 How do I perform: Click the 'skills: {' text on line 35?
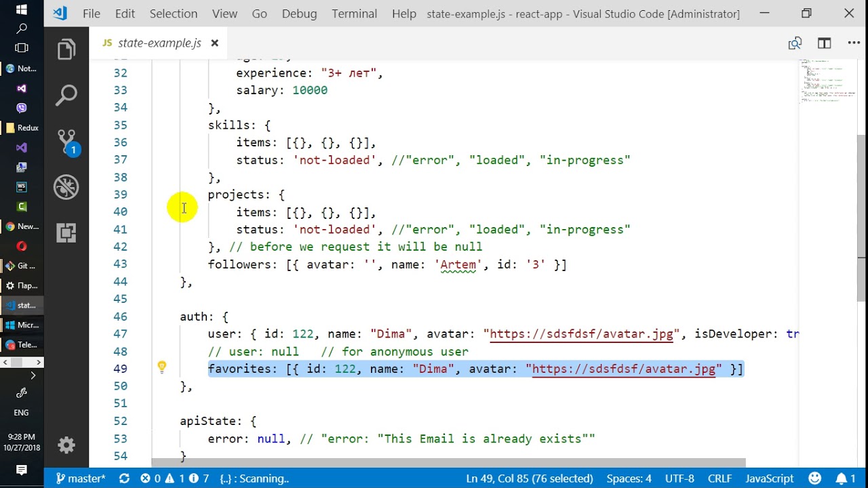239,125
